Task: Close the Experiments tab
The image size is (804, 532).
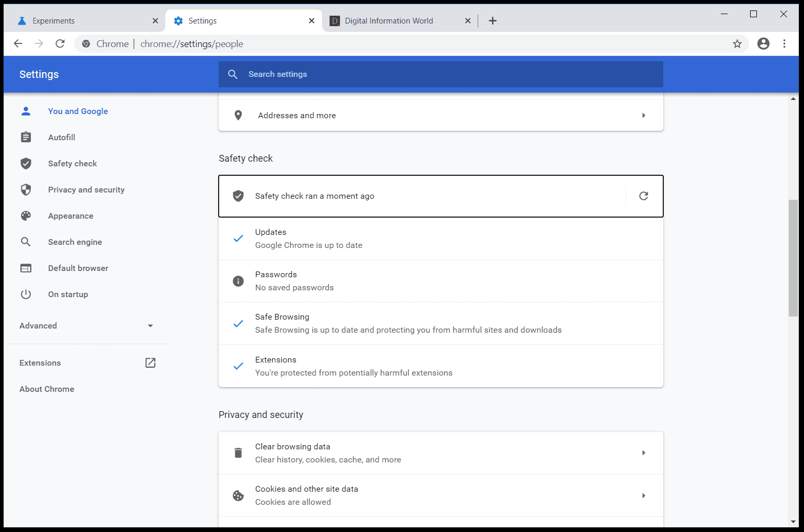Action: point(155,21)
